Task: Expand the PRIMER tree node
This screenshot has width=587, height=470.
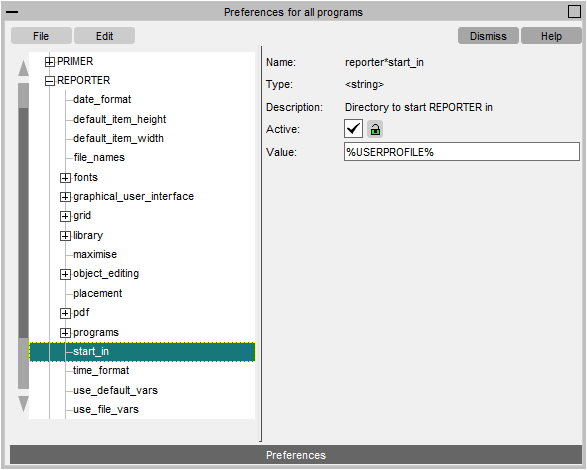Action: tap(49, 62)
